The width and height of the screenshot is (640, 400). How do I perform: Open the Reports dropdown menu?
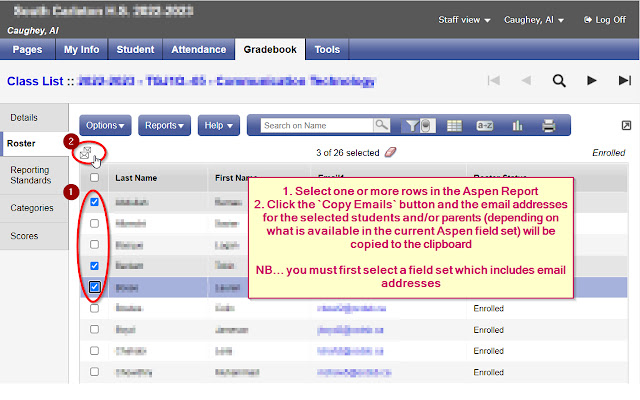coord(164,125)
